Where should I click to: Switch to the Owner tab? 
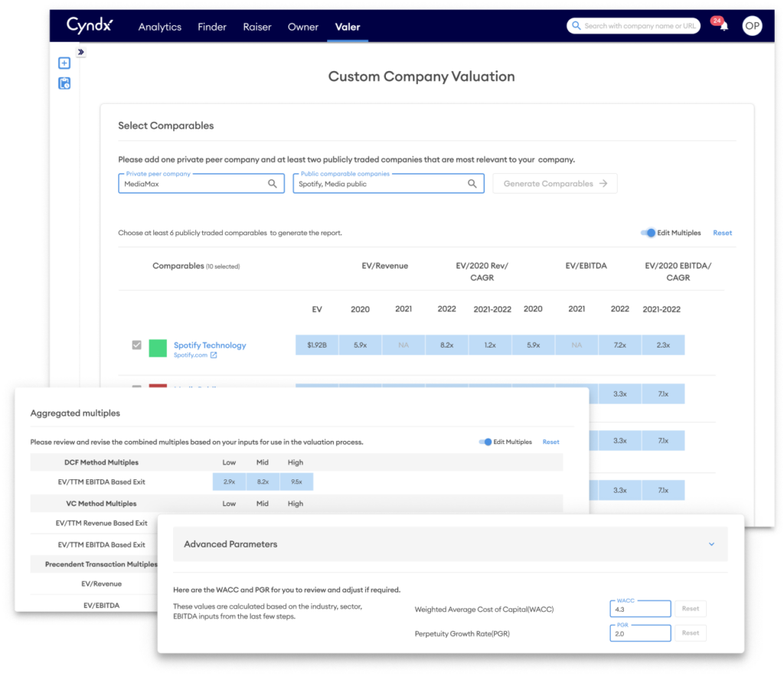pos(303,27)
